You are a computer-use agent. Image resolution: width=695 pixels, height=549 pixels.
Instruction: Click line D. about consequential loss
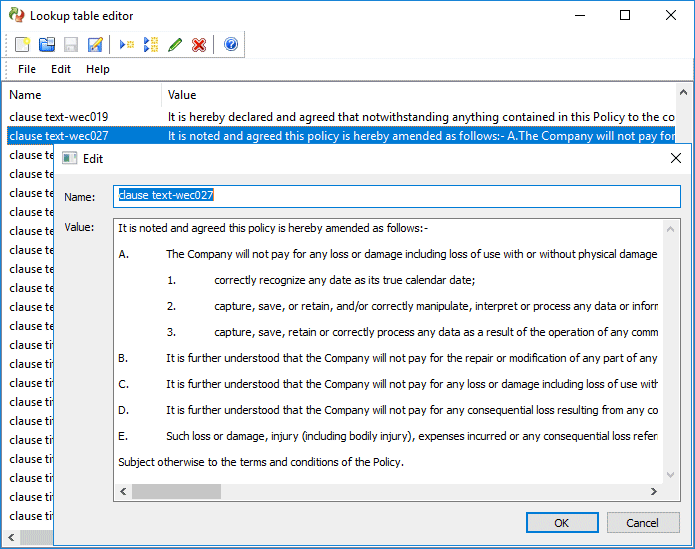click(x=388, y=410)
